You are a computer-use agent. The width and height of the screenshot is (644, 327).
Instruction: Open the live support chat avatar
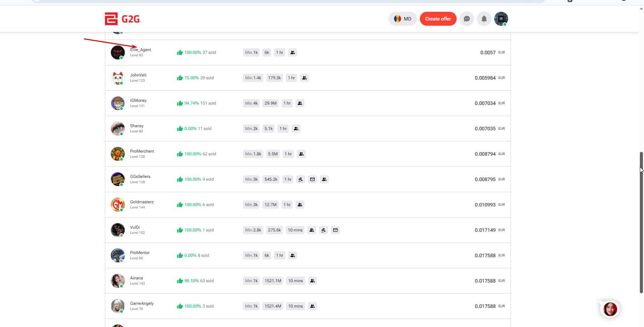click(610, 309)
